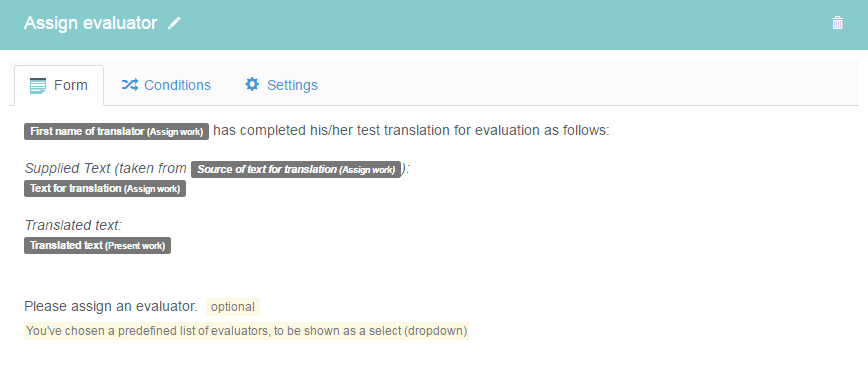This screenshot has height=369, width=868.
Task: Click the gear icon beside Settings
Action: pyautogui.click(x=252, y=85)
